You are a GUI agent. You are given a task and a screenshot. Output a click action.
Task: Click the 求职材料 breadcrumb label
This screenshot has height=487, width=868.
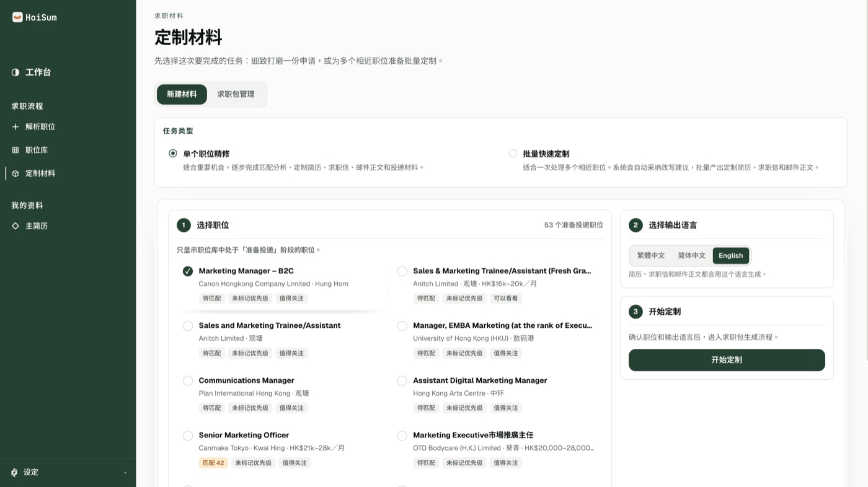tap(169, 15)
